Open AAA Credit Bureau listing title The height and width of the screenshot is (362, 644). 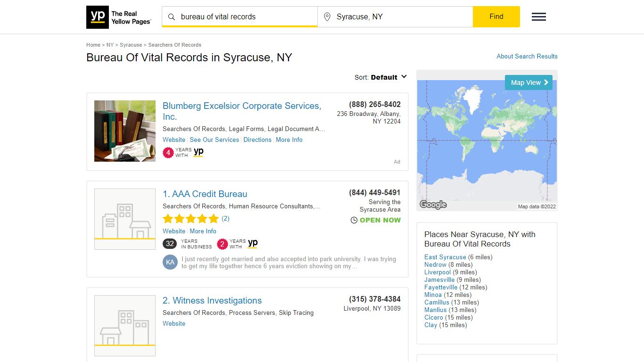[205, 194]
